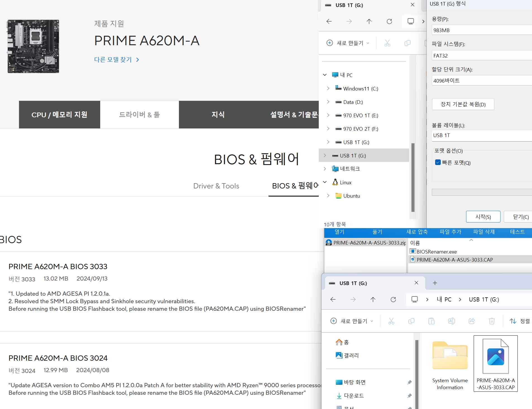Click 시작(S) button in format dialog
This screenshot has width=532, height=409.
tap(483, 217)
